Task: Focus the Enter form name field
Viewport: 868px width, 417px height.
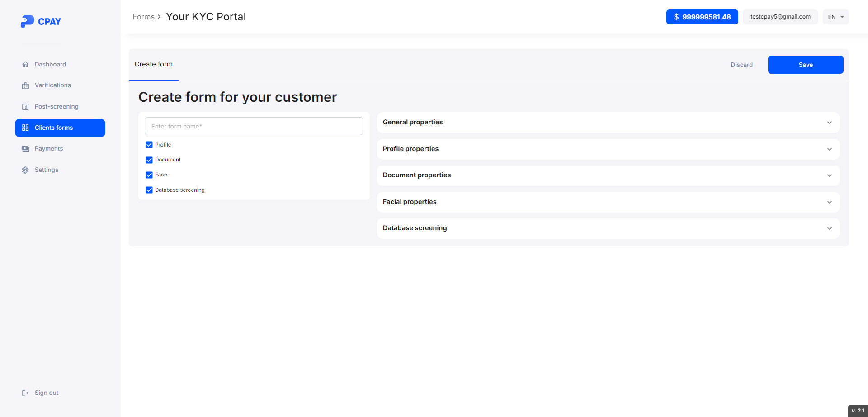Action: tap(254, 126)
